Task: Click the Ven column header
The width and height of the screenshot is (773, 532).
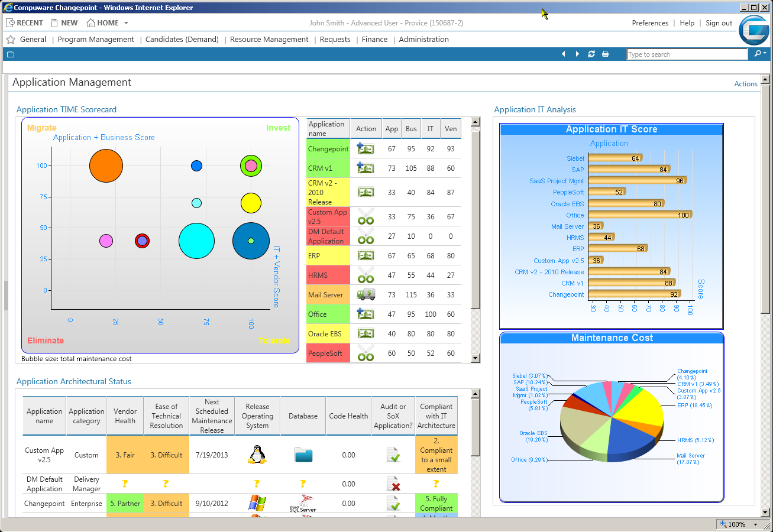Action: coord(451,129)
